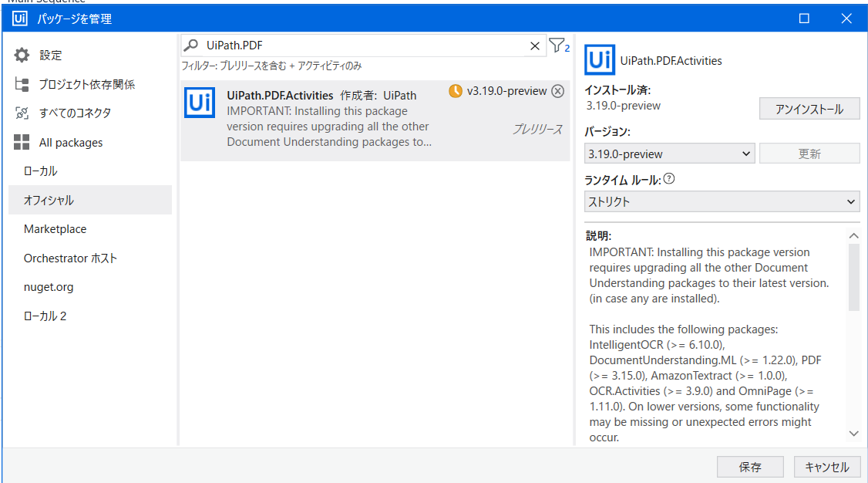Open the 設定 gear icon
This screenshot has width=868, height=483.
tap(22, 55)
